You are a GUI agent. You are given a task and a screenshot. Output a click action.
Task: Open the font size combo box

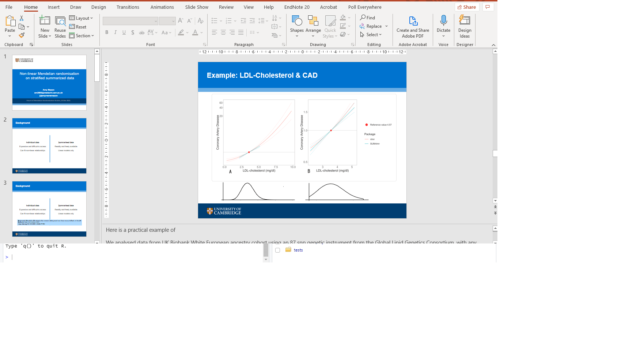tap(167, 21)
